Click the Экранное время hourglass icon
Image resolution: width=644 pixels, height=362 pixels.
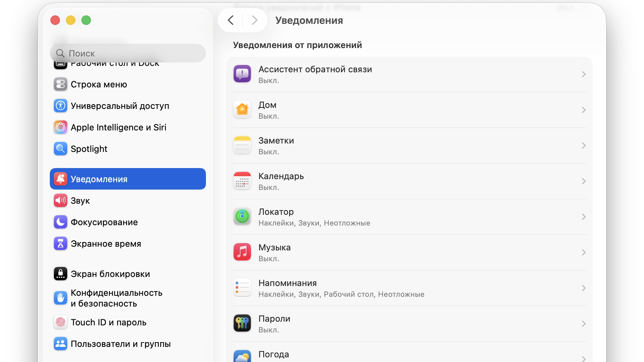point(61,244)
